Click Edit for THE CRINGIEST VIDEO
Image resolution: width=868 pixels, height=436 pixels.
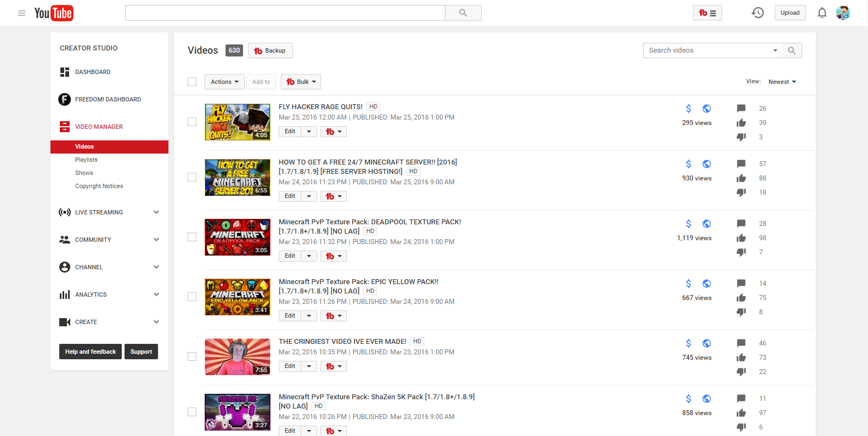pyautogui.click(x=290, y=366)
